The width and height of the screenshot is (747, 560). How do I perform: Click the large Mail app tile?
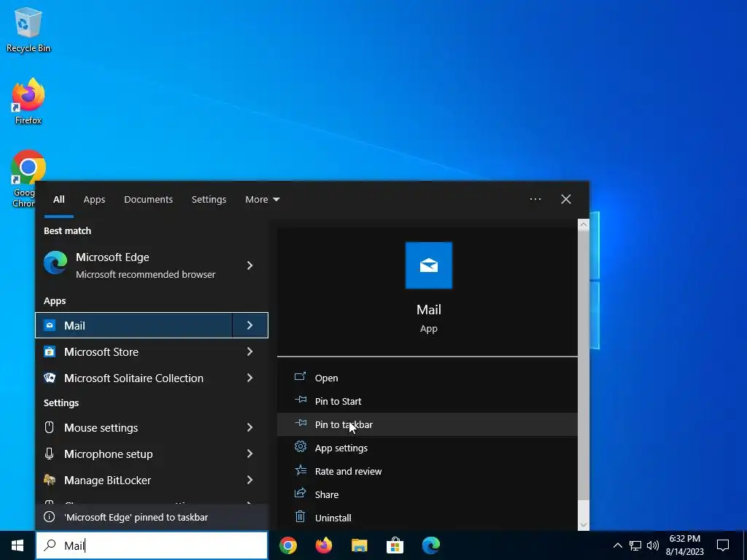pyautogui.click(x=428, y=265)
